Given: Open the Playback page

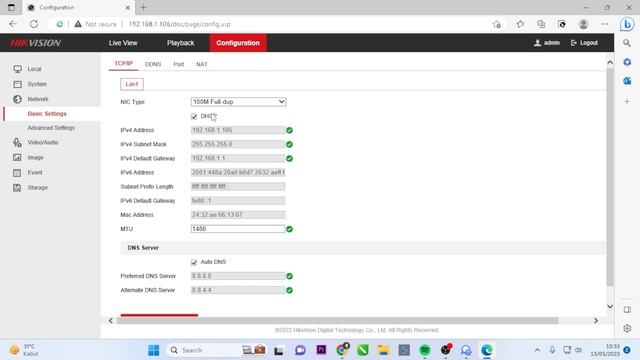Looking at the screenshot, I should pos(180,43).
